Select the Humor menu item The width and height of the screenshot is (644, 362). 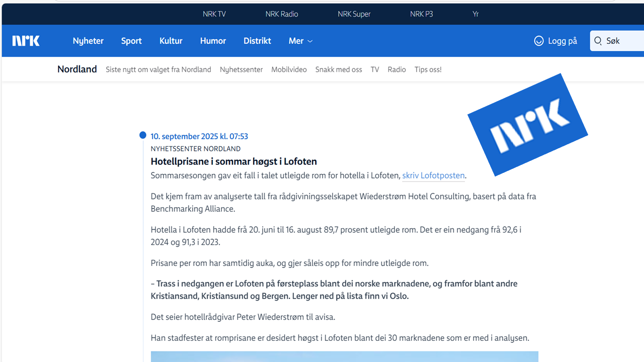click(x=213, y=41)
